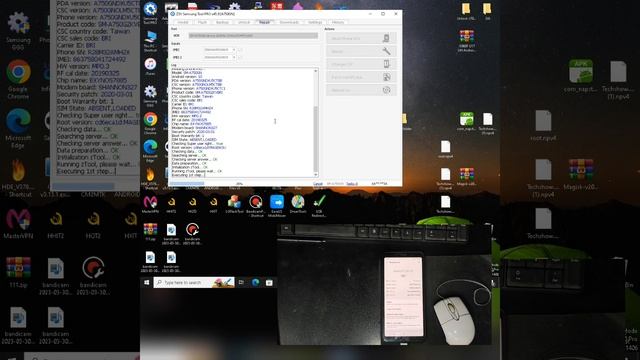Open Microsoft Edge icon on central desktop

tap(150, 150)
